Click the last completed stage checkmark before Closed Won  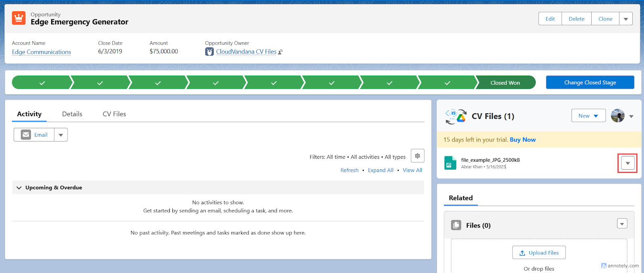[447, 83]
